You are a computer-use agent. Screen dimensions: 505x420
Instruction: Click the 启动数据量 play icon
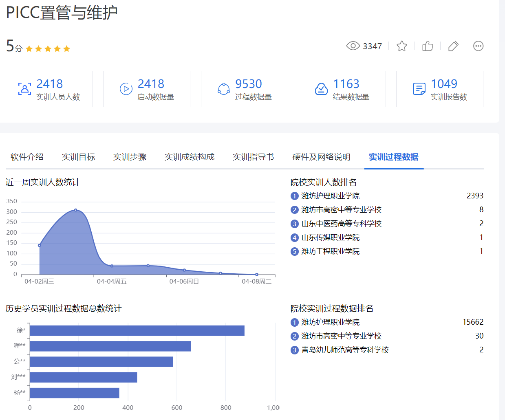click(126, 89)
